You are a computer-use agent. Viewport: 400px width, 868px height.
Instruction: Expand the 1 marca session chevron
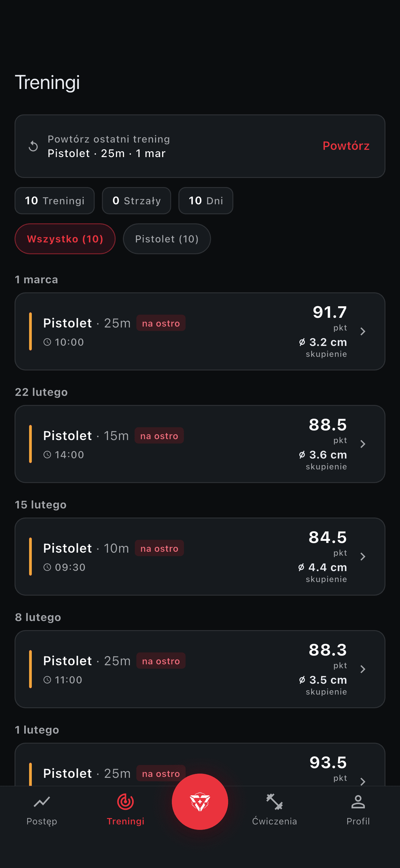362,332
